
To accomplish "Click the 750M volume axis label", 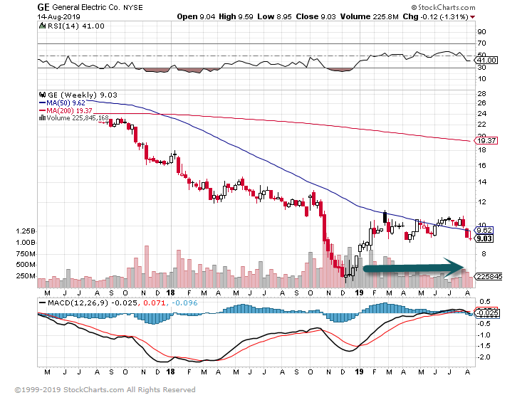I will click(x=26, y=254).
